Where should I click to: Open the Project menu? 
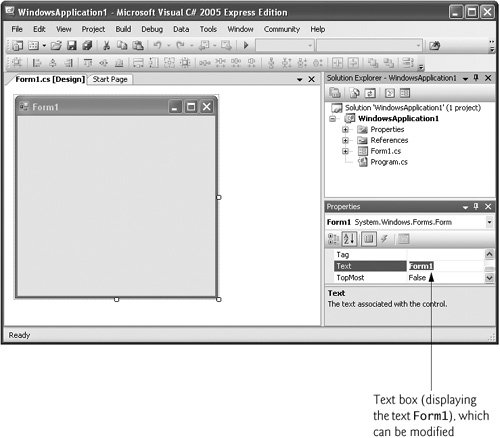click(93, 29)
